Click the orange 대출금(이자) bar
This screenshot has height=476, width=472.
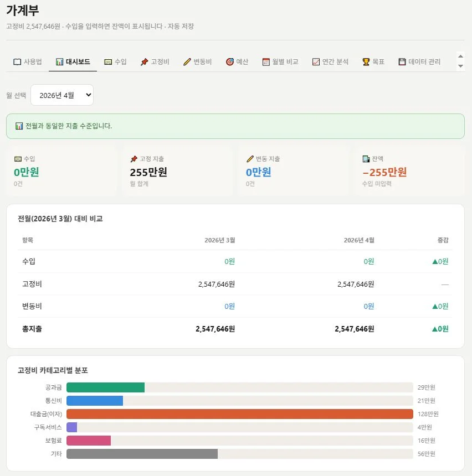pos(240,414)
